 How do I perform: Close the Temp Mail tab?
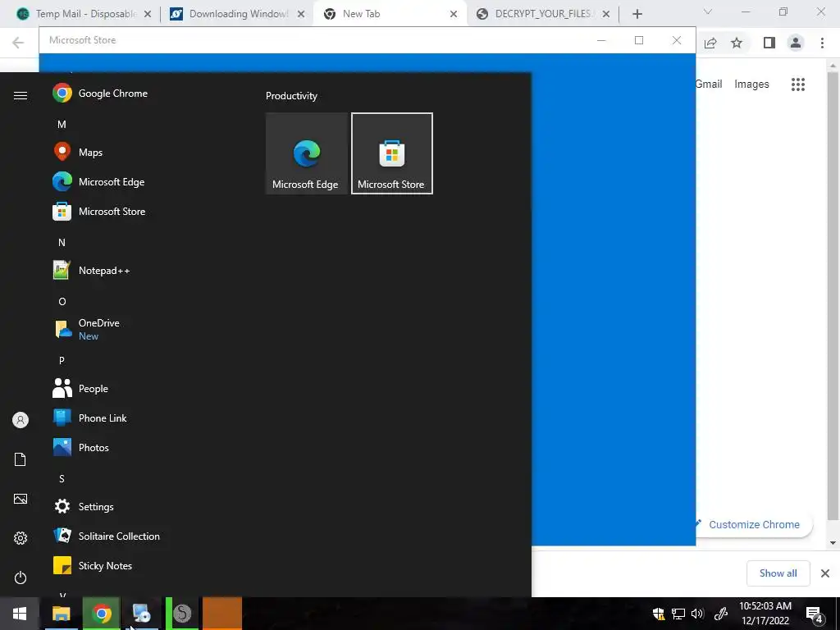pos(148,14)
